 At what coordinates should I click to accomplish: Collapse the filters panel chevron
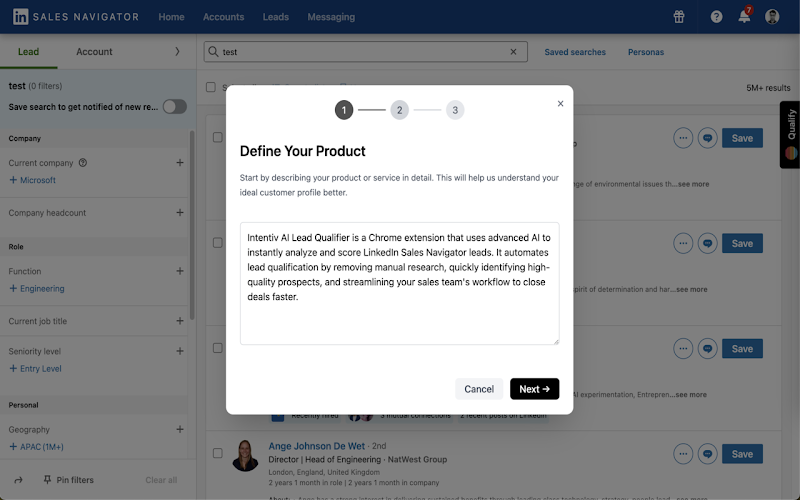(177, 52)
